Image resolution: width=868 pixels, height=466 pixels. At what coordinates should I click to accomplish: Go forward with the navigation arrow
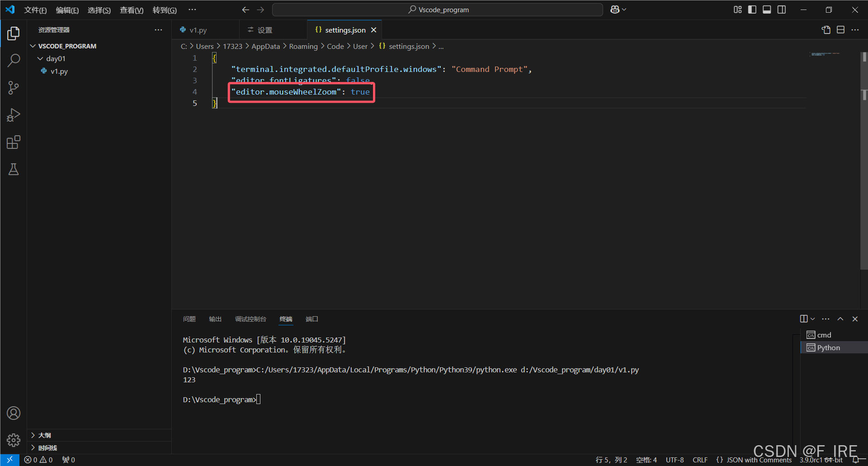point(260,10)
